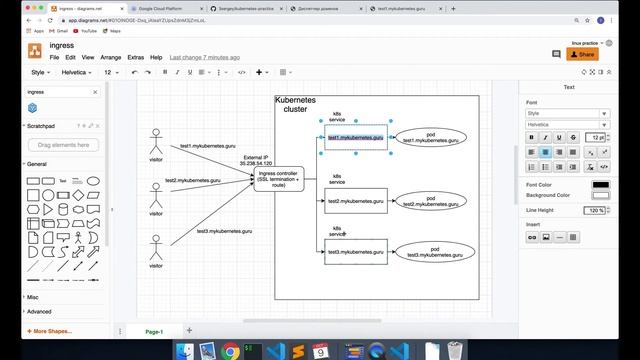640x360 pixels.
Task: Expand the Misc shapes section
Action: 32,297
